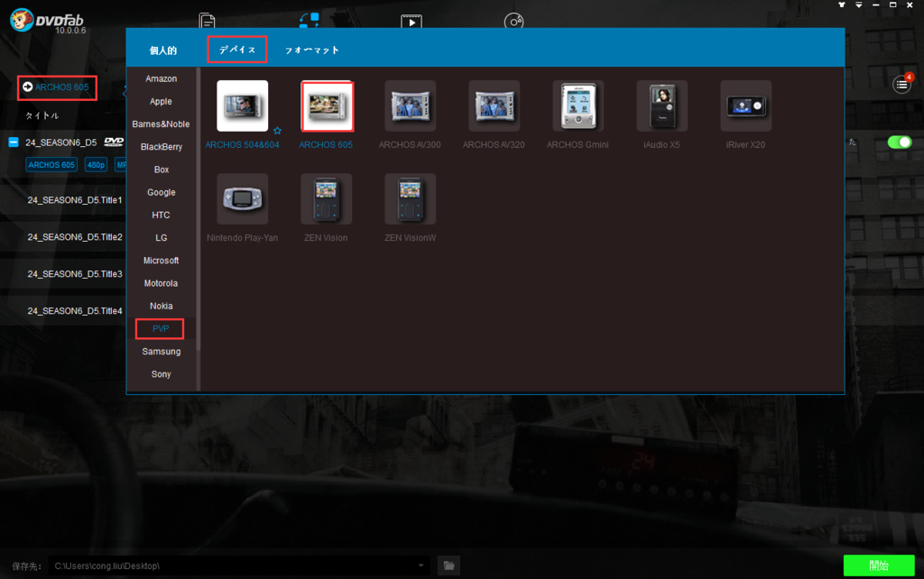
Task: Select Barnes&Noble in the brand list
Action: click(x=161, y=124)
